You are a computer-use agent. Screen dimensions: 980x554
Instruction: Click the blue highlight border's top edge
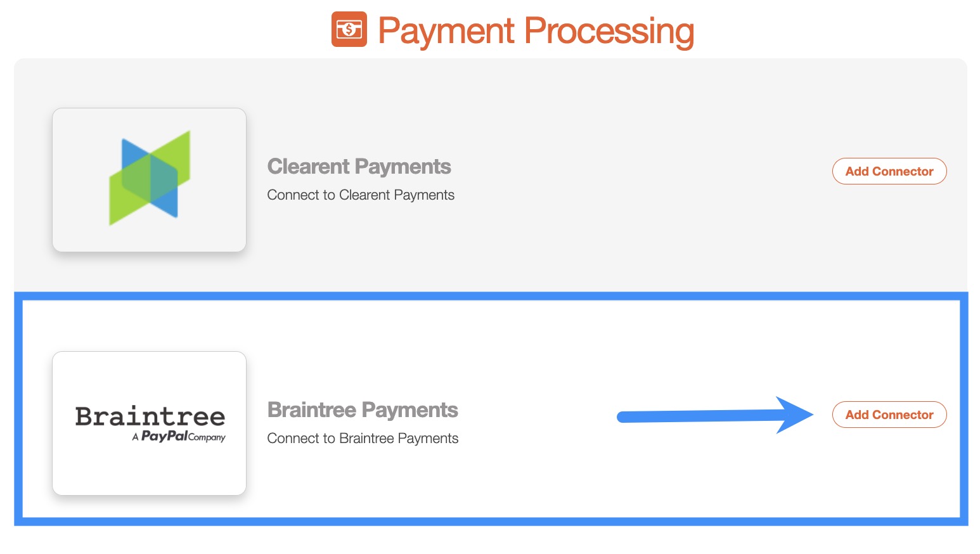click(x=491, y=296)
